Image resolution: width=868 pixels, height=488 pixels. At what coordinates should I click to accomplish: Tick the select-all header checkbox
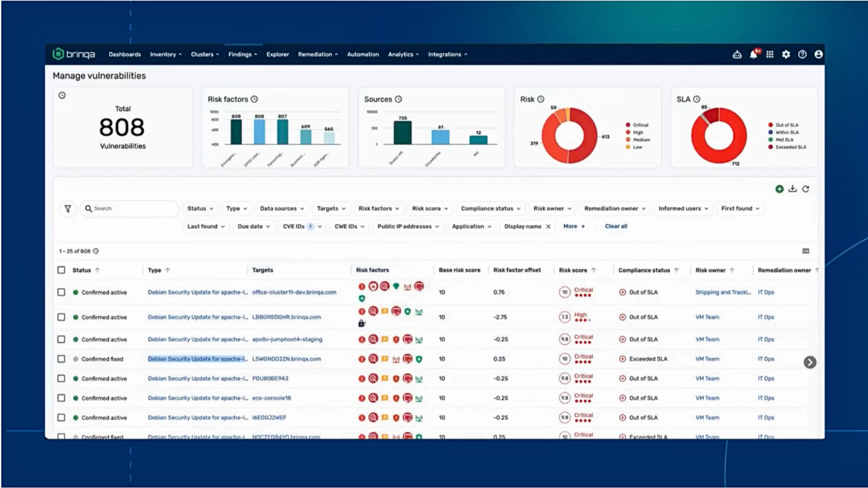click(x=61, y=270)
